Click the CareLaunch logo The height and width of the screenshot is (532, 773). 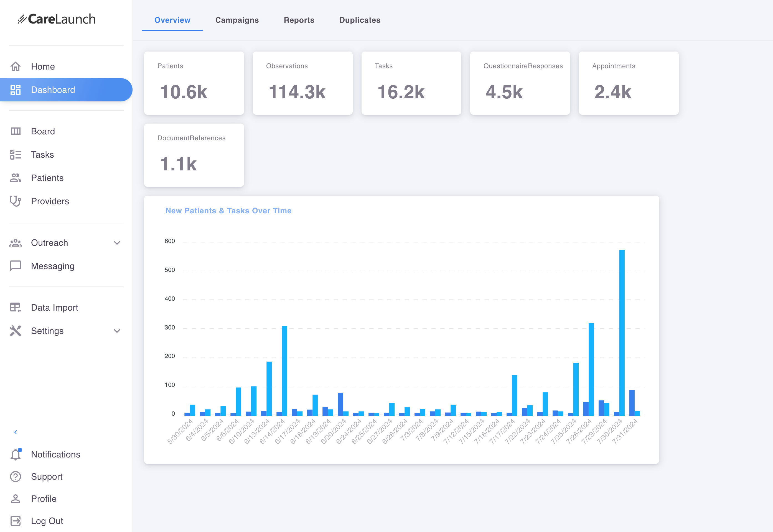pos(57,19)
